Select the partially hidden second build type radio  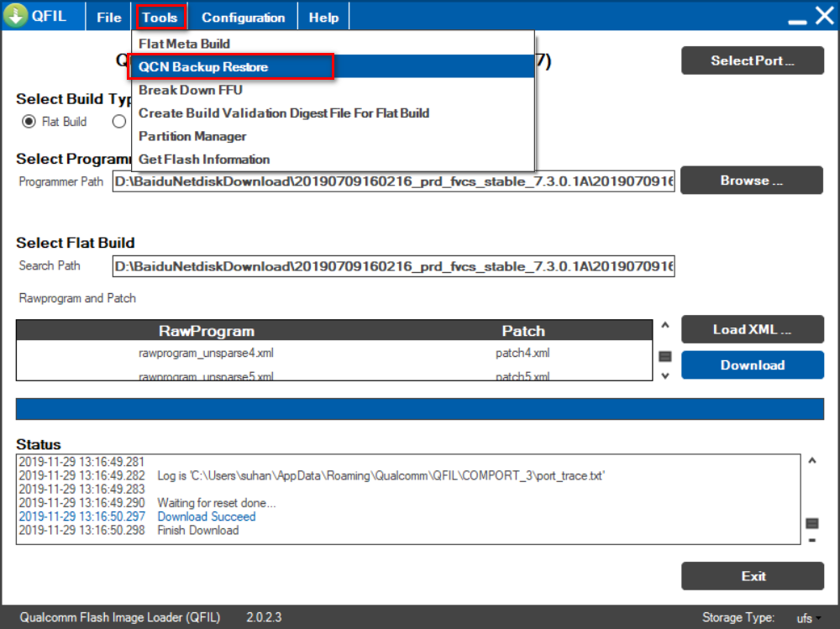[x=119, y=122]
